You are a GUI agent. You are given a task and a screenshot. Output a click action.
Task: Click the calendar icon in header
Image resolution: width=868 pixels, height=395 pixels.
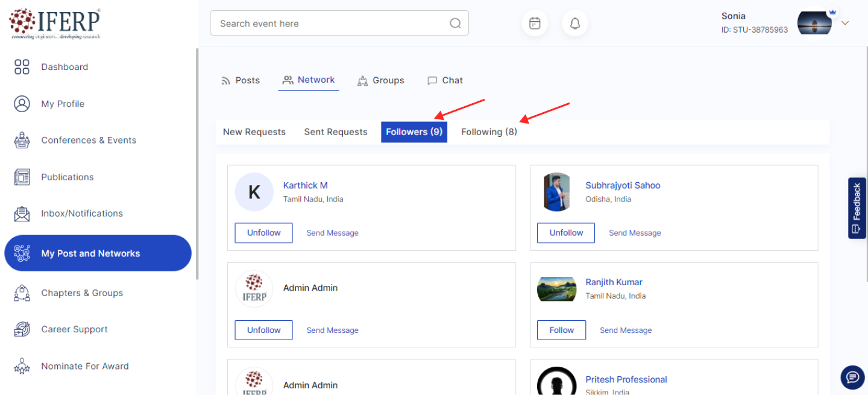coord(535,24)
